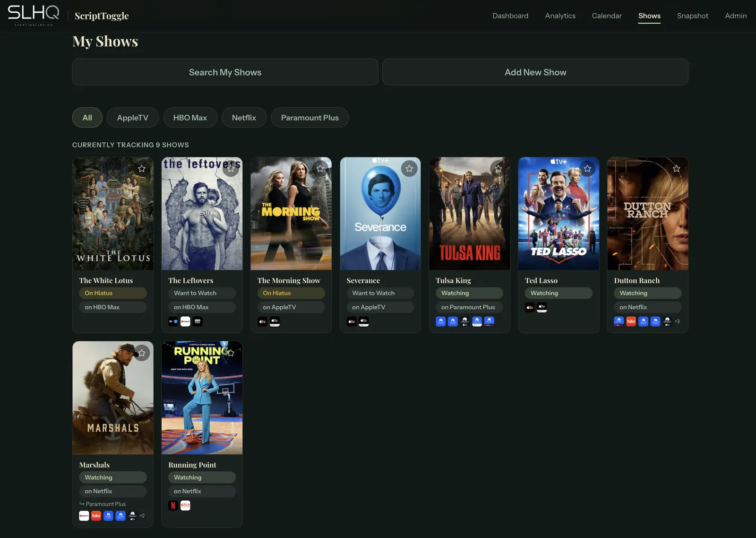756x538 pixels.
Task: Open the white Apple TV icon under The Morning Show
Action: (x=275, y=321)
